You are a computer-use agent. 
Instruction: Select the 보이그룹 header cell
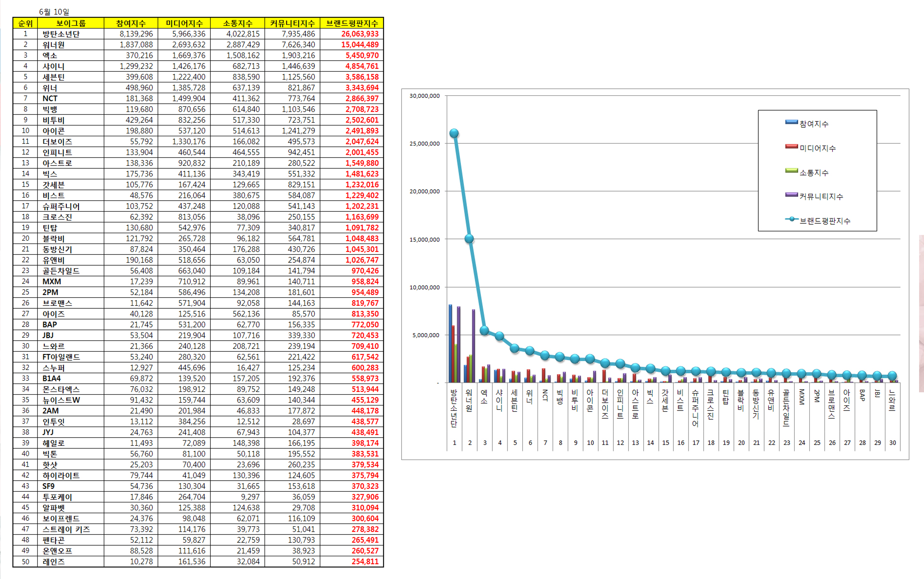71,23
